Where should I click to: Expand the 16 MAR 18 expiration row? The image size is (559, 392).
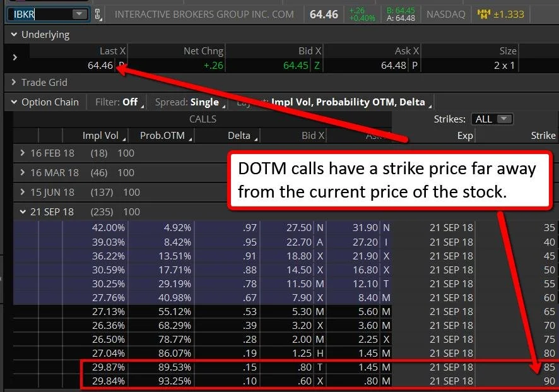click(x=23, y=172)
